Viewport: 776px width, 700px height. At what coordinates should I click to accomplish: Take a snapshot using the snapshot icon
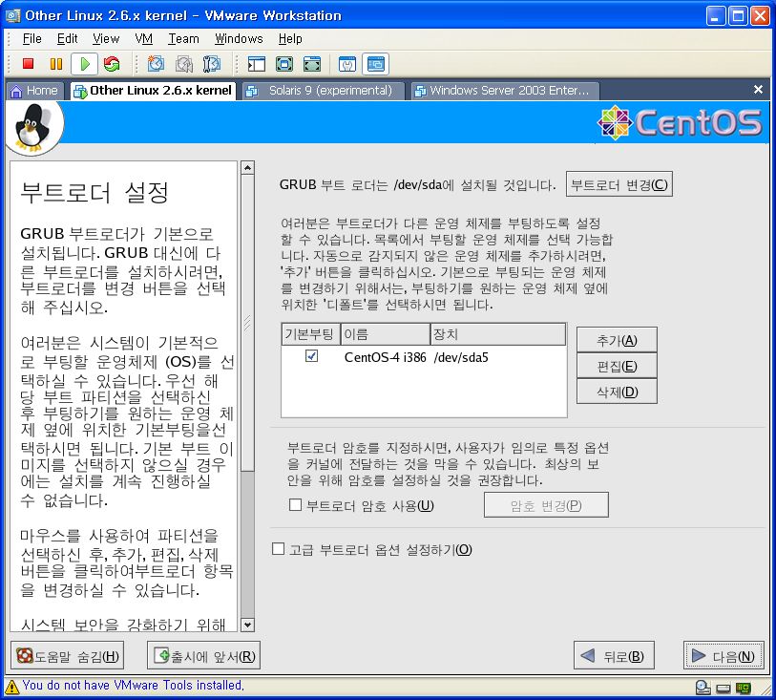pos(156,64)
